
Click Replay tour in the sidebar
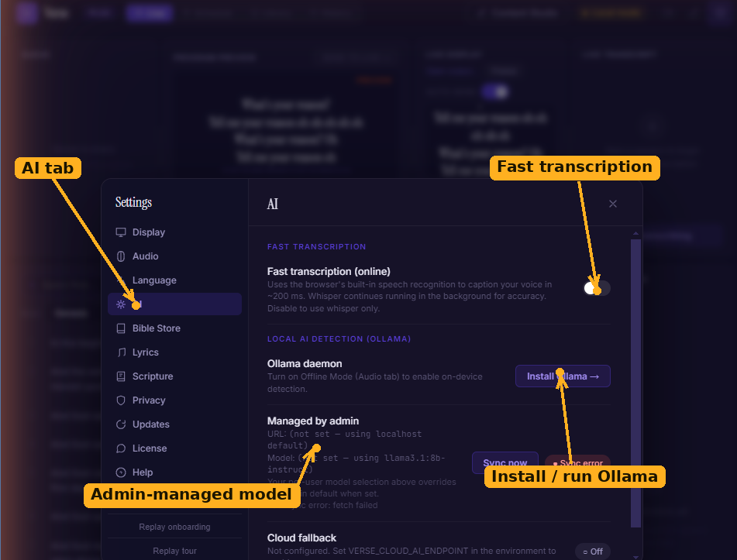(x=174, y=551)
